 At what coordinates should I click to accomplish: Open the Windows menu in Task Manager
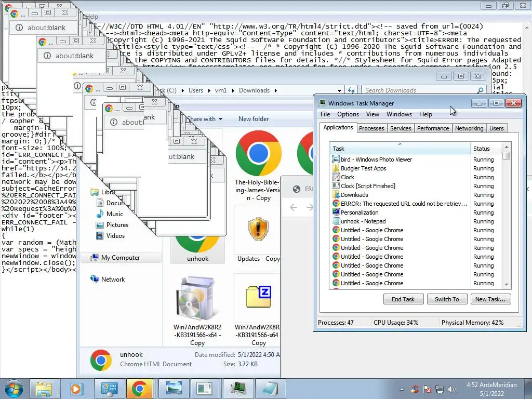pos(399,114)
